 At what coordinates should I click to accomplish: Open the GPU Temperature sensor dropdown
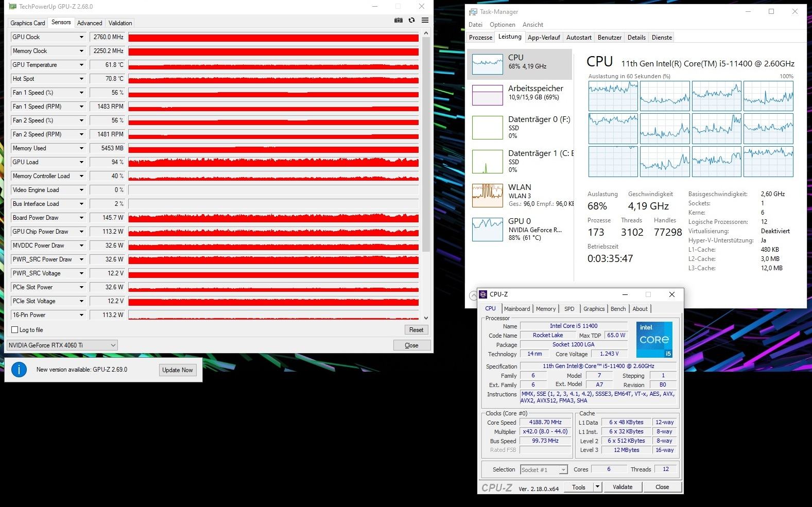pyautogui.click(x=81, y=65)
